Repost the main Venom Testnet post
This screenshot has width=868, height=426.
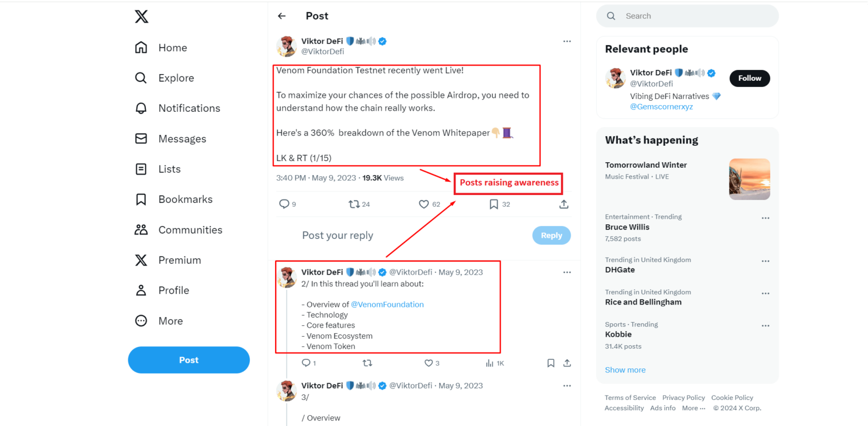point(354,204)
